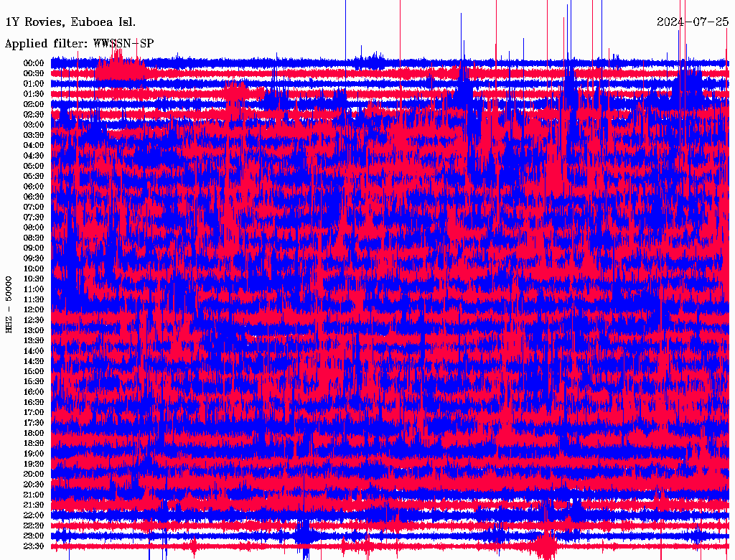The image size is (735, 560).
Task: Click the 00:00 time label
Action: (x=34, y=63)
